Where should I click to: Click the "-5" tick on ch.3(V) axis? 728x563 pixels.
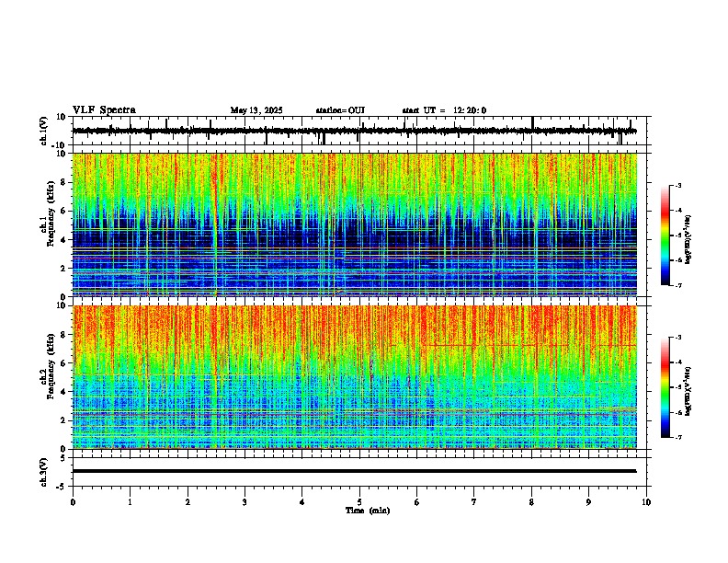[62, 487]
